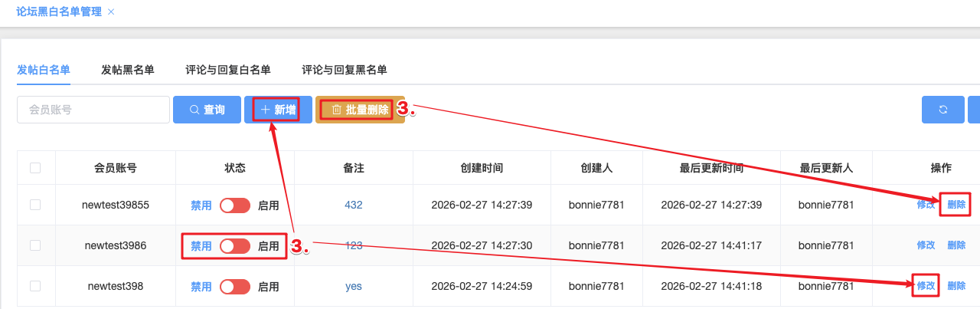Click 删除 link for newtest39855
This screenshot has height=309, width=980.
pos(956,205)
